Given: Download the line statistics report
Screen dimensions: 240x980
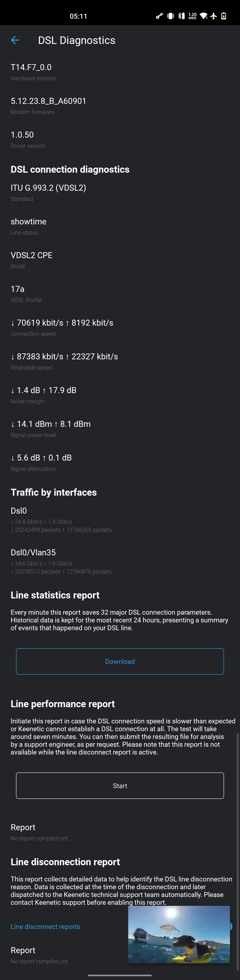Looking at the screenshot, I should pyautogui.click(x=120, y=661).
